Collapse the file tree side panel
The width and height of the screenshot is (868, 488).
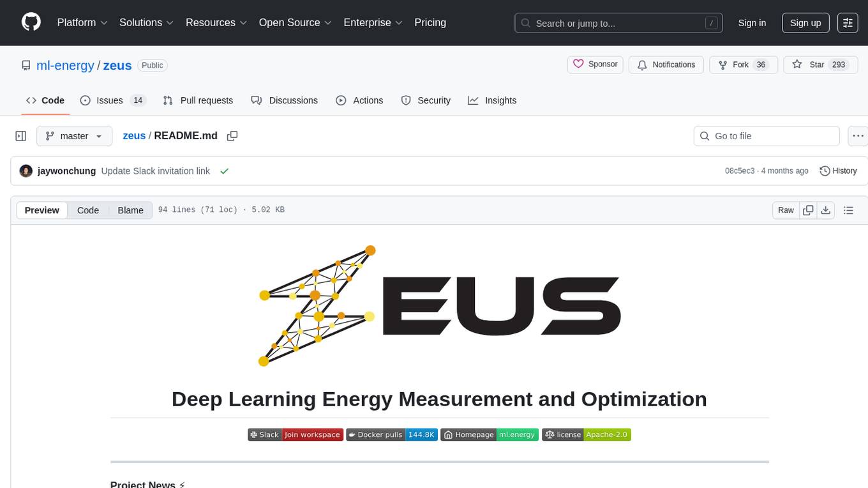21,136
